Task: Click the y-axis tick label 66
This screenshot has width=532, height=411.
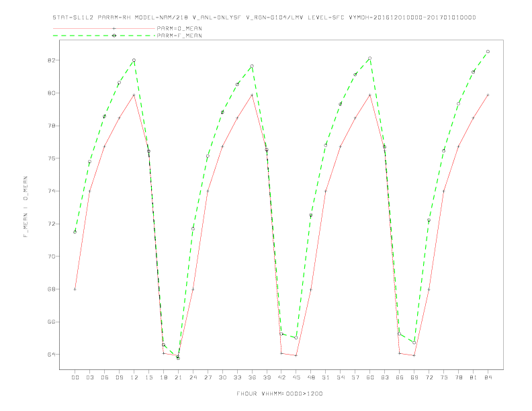Action: tap(51, 322)
